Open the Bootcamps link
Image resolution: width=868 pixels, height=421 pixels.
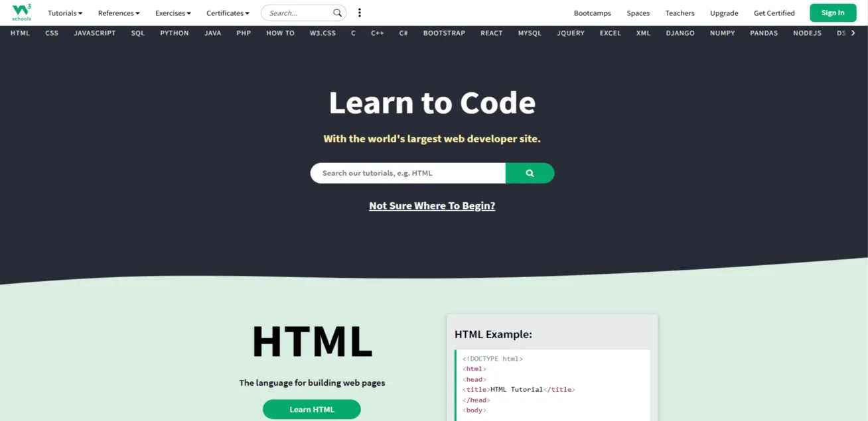click(592, 13)
